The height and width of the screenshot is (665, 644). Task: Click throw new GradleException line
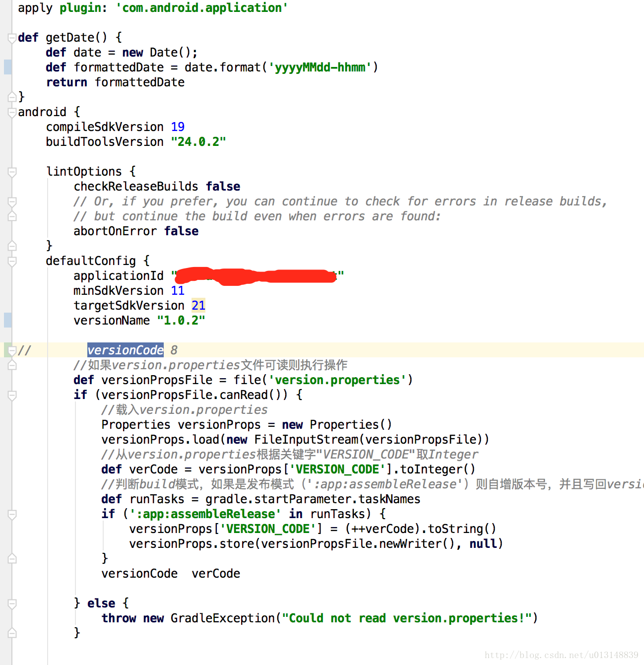(x=320, y=618)
